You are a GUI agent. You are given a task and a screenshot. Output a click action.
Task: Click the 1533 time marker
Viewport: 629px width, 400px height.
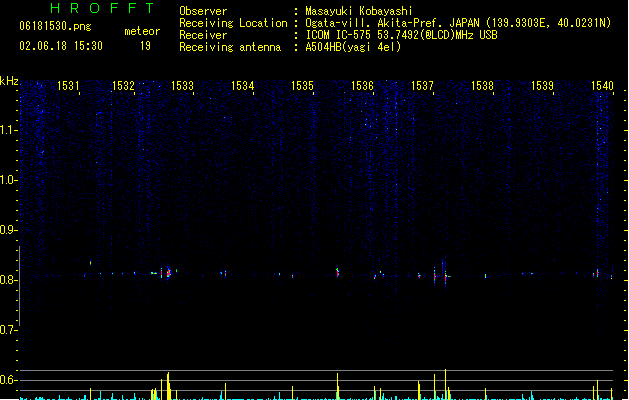183,86
